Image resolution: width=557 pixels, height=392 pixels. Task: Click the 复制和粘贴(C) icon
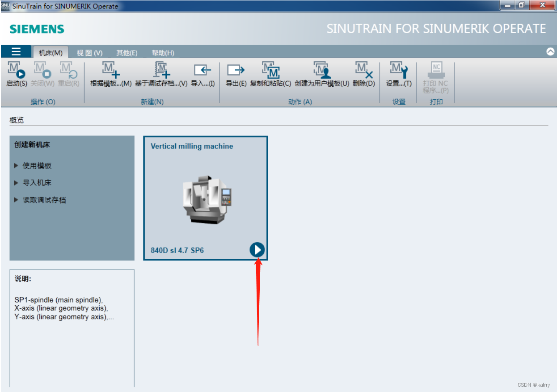click(270, 71)
